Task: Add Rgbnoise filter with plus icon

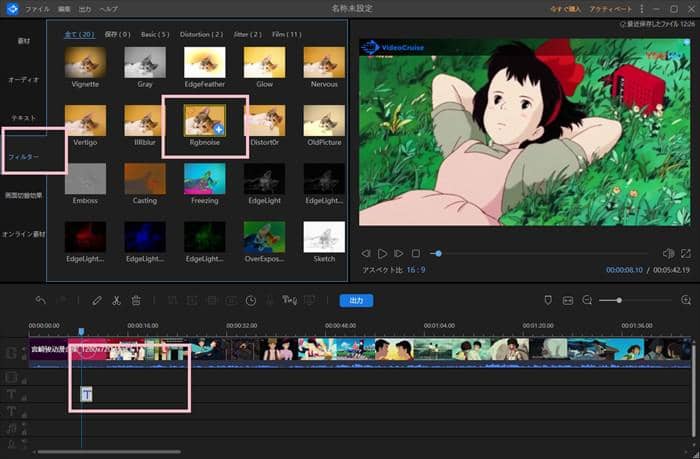Action: click(x=218, y=129)
